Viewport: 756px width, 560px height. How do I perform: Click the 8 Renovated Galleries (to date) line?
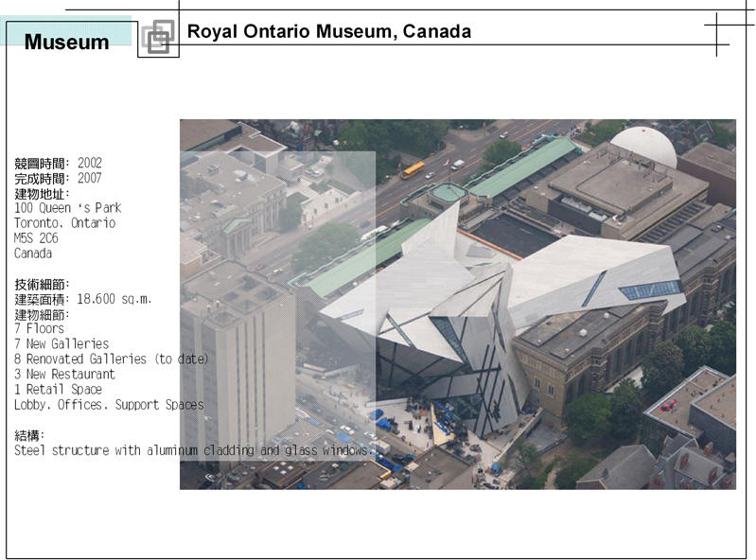point(112,359)
